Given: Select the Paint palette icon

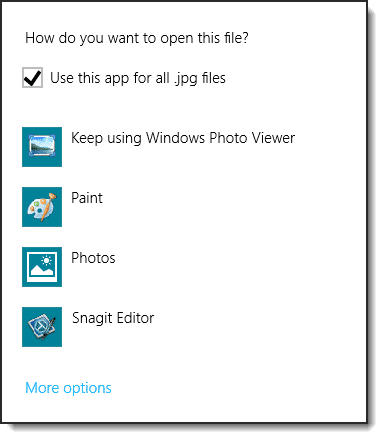Looking at the screenshot, I should (42, 207).
